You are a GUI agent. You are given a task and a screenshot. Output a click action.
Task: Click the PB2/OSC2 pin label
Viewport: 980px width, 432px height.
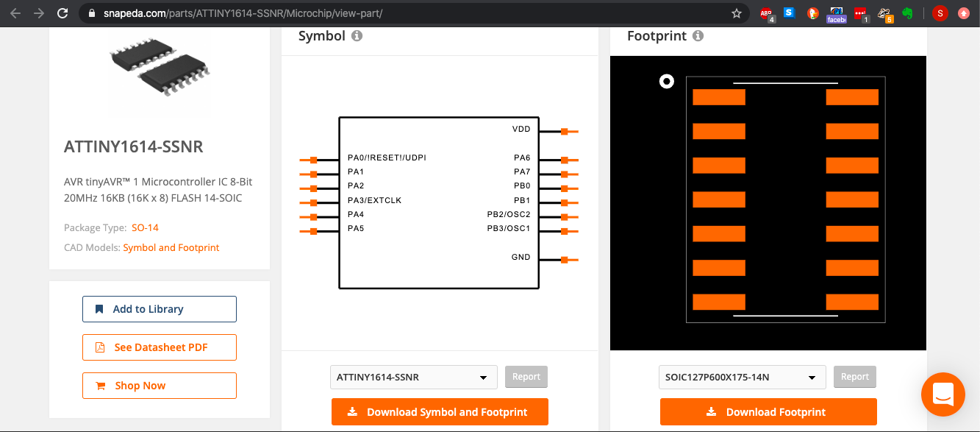[x=508, y=214]
